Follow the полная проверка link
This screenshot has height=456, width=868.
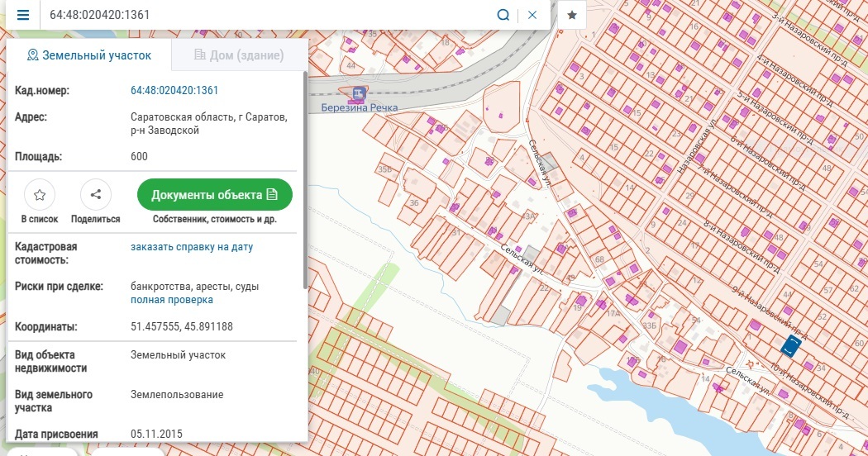[172, 300]
